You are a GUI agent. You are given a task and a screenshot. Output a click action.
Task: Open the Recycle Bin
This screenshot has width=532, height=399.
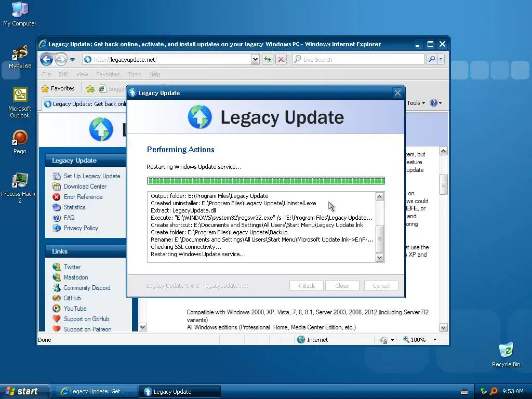pyautogui.click(x=506, y=354)
